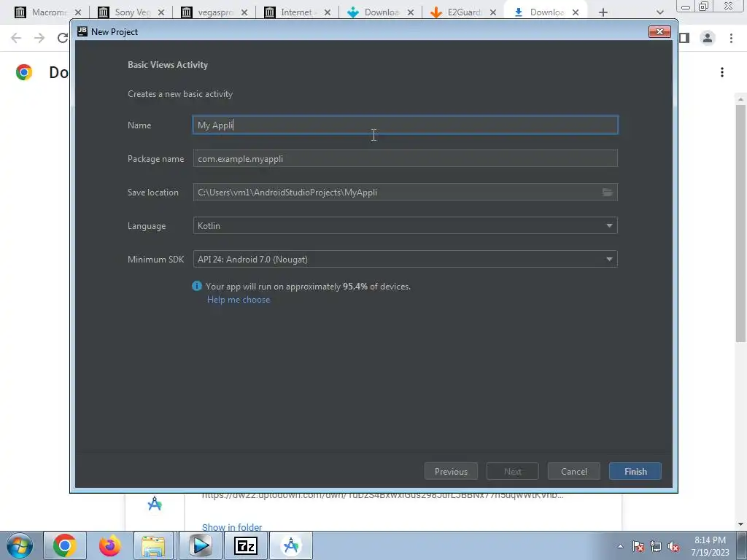Click the Show in folder link
747x560 pixels.
[x=232, y=526]
